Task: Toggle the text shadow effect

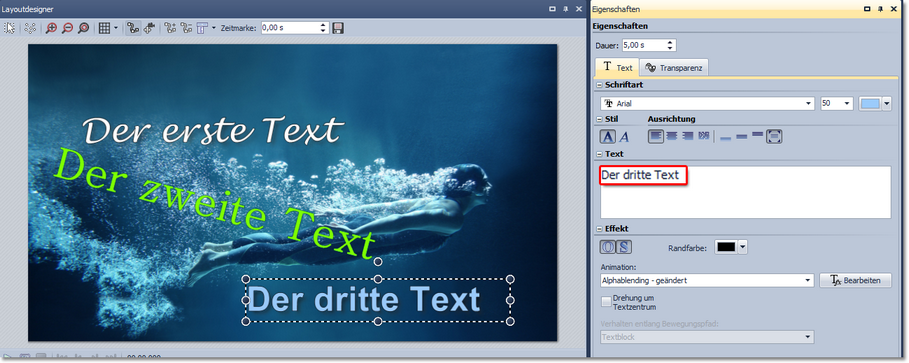Action: click(x=624, y=247)
